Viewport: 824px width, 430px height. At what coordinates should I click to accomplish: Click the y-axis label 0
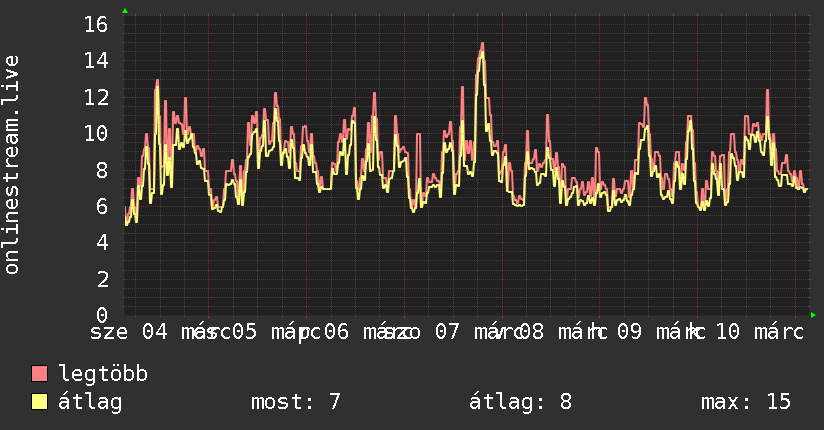pyautogui.click(x=102, y=315)
